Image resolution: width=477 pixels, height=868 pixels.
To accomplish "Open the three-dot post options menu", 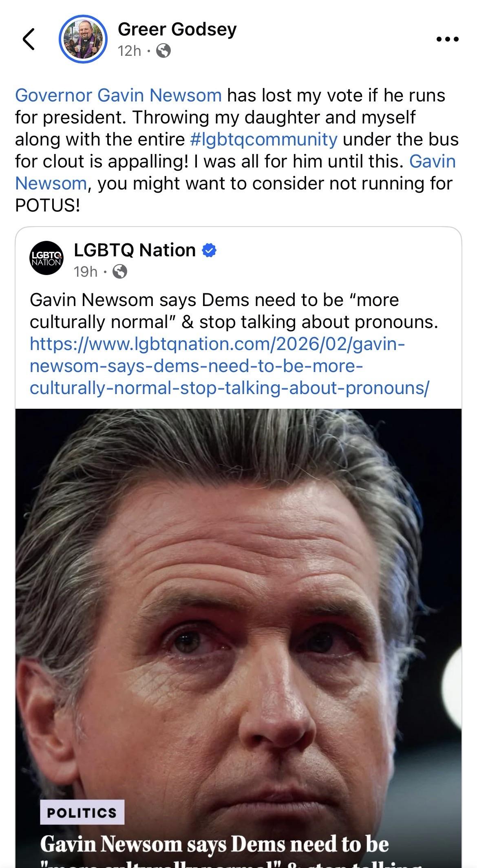I will 447,39.
